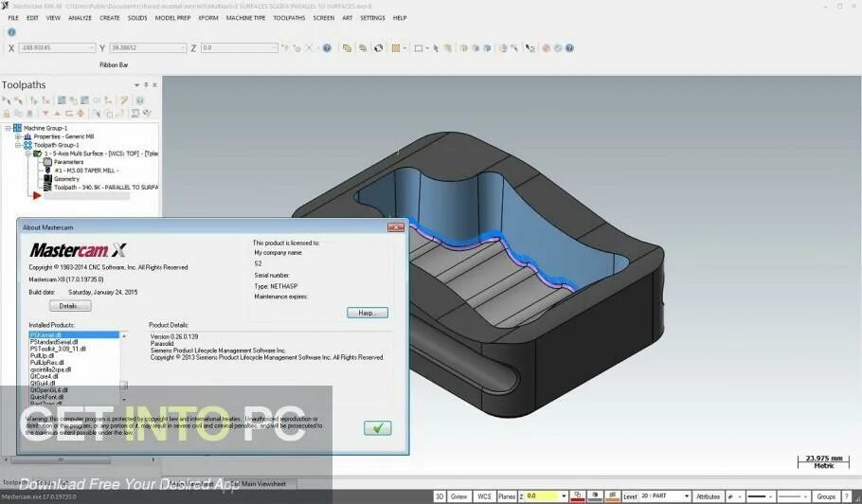Select QuickFont.dll in Installed Products list
Image resolution: width=862 pixels, height=504 pixels.
pyautogui.click(x=46, y=397)
